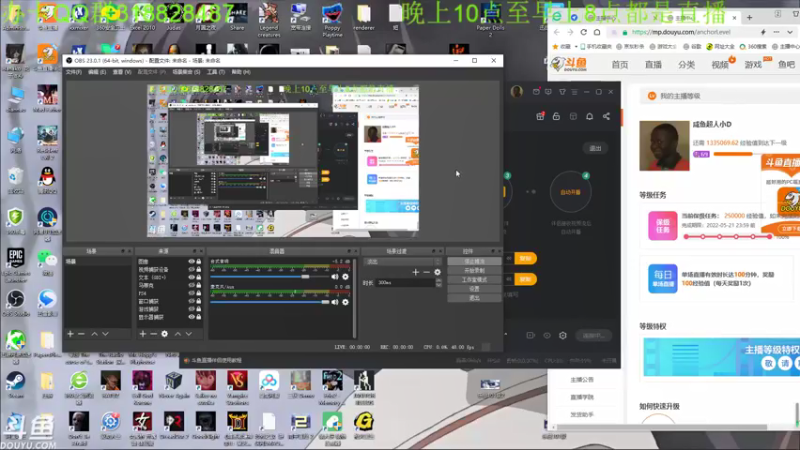Click browser reload button
Viewport: 800px width, 450px height.
584,32
